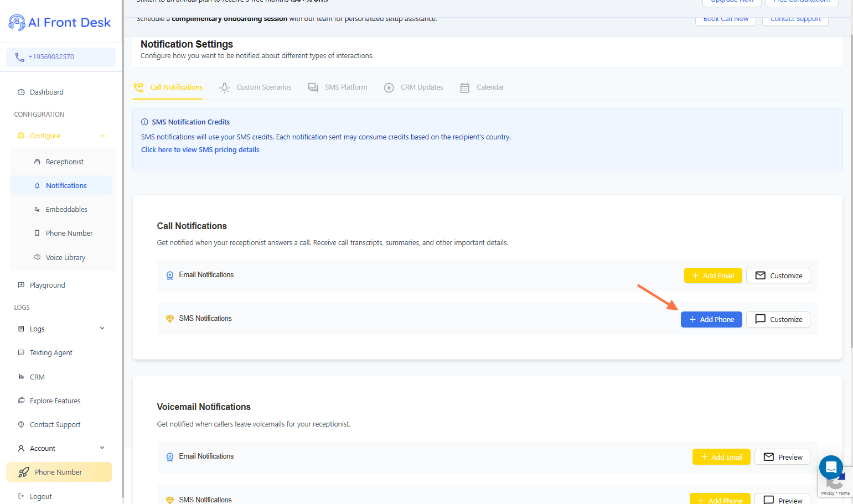Open Contact Support in the sidebar

(55, 425)
